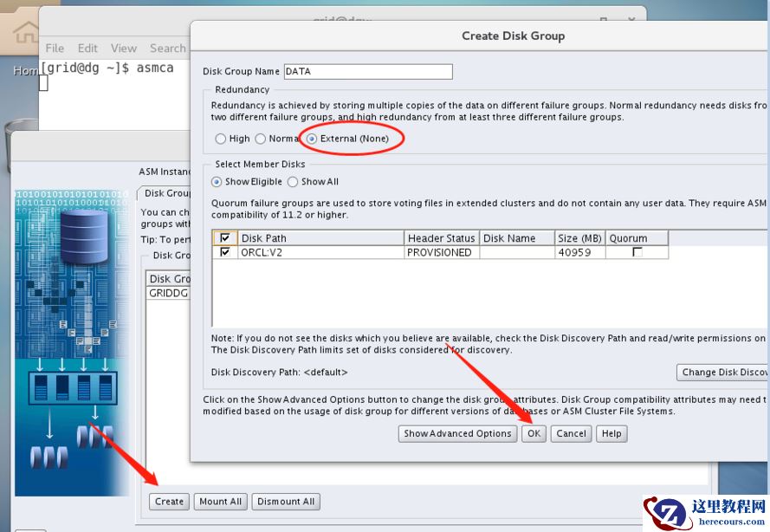
Task: Click the GRIDDG row in disk groups list
Action: coord(169,293)
